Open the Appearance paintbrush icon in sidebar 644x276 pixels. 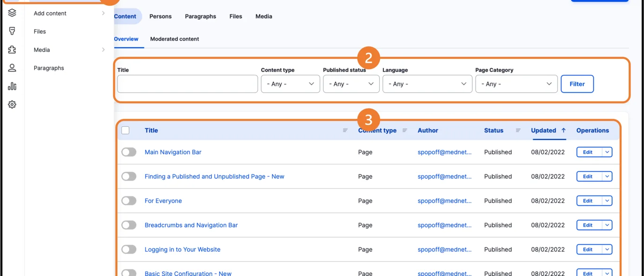click(12, 31)
